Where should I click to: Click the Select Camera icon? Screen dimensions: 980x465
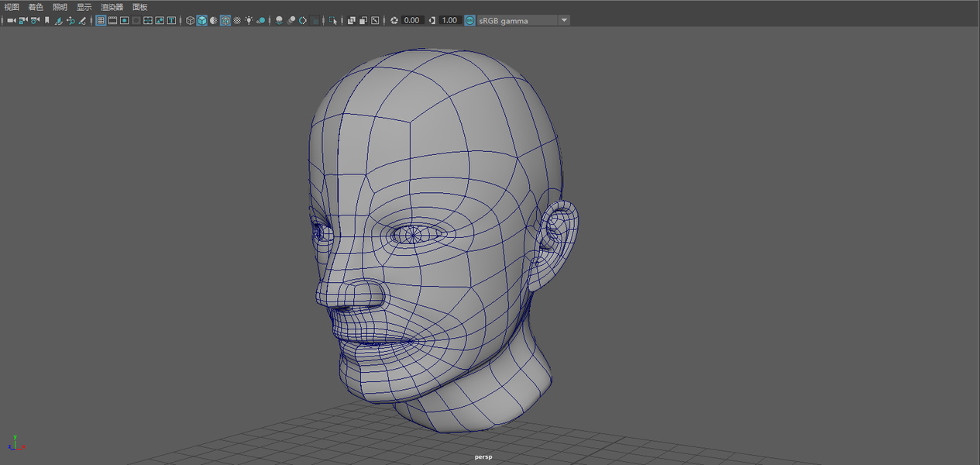[x=12, y=20]
